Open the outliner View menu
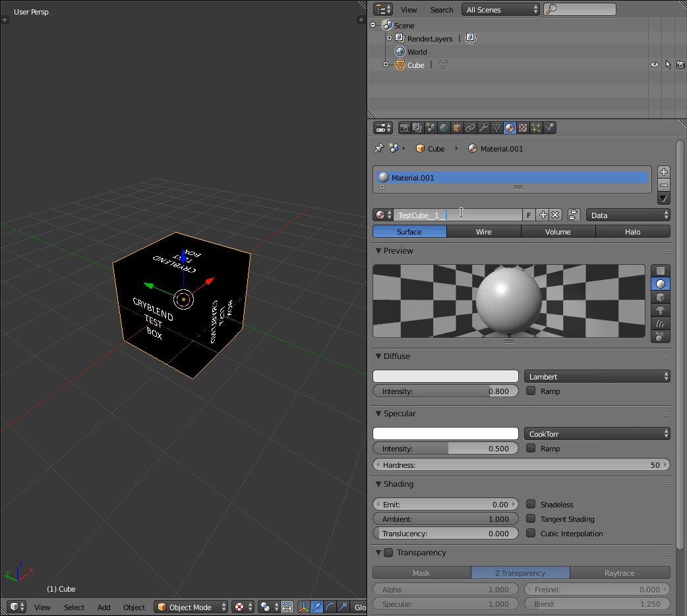687x616 pixels. click(x=409, y=10)
